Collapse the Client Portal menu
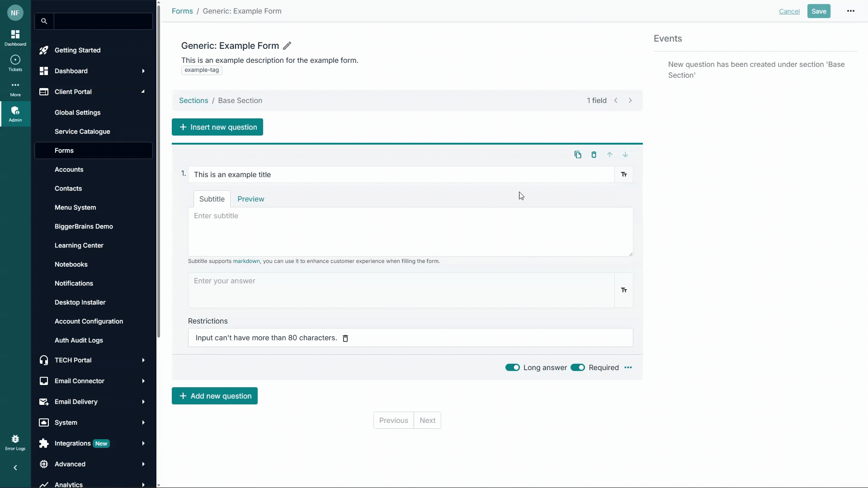The image size is (868, 488). coord(143,92)
